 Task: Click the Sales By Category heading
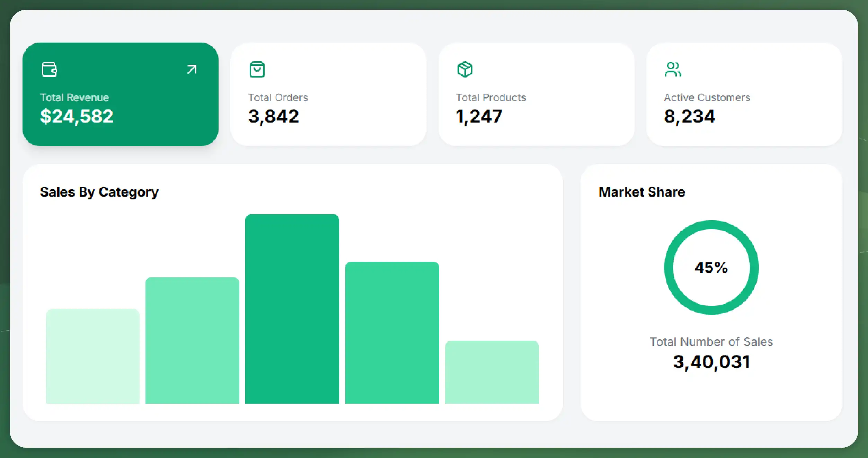coord(99,192)
